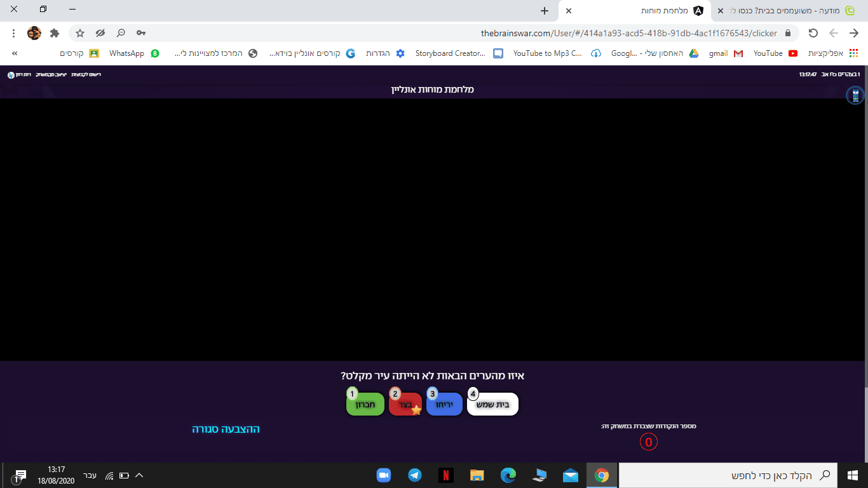Choose answer 3 יריחו
868x488 pixels.
[444, 404]
